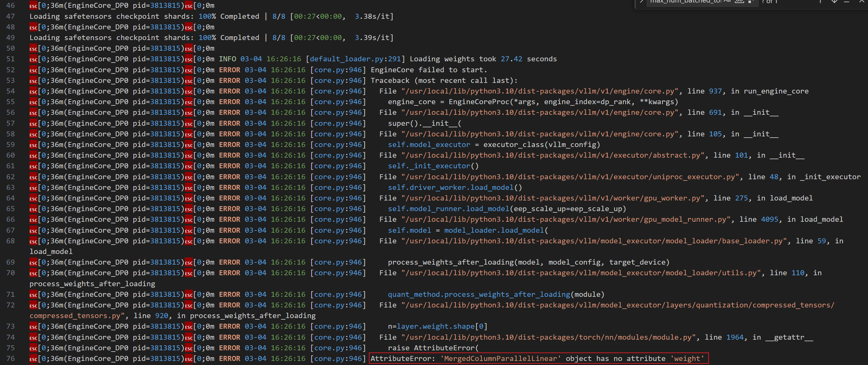
Task: Click the executor/abstract.py file path
Action: coord(553,155)
